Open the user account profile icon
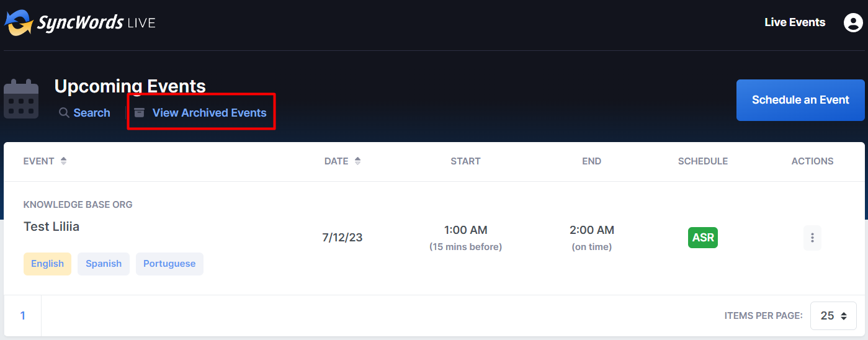The height and width of the screenshot is (340, 868). point(854,22)
